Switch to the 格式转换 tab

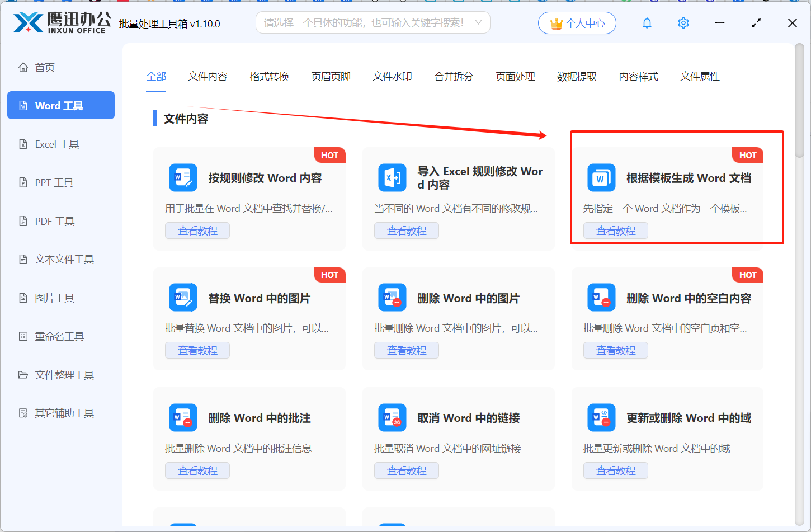click(x=269, y=77)
